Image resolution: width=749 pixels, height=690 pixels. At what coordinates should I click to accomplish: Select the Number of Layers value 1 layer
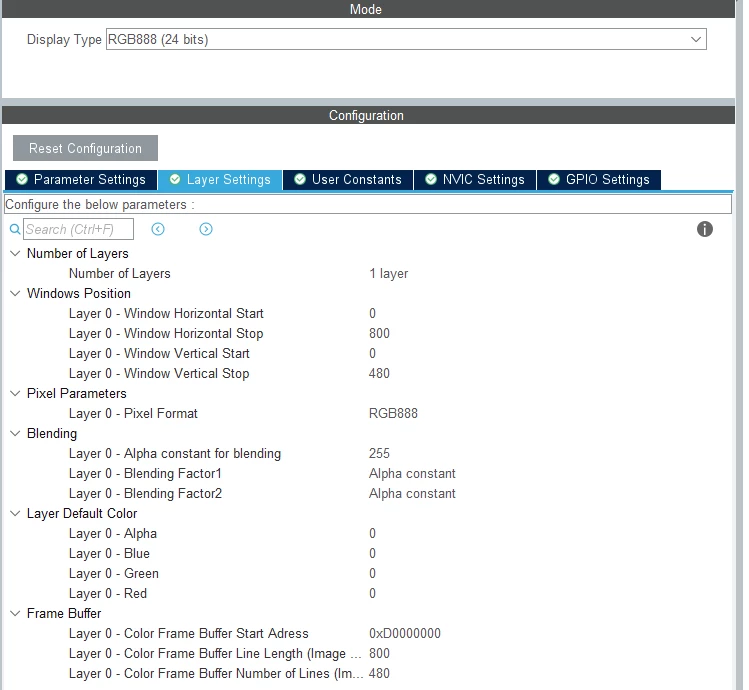click(x=388, y=273)
